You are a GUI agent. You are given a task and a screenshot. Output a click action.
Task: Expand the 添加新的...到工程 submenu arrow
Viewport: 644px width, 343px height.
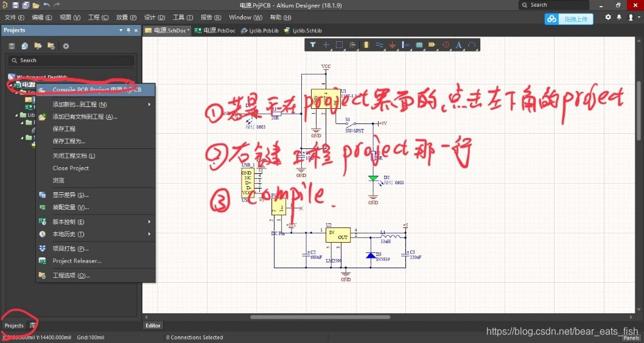point(150,105)
